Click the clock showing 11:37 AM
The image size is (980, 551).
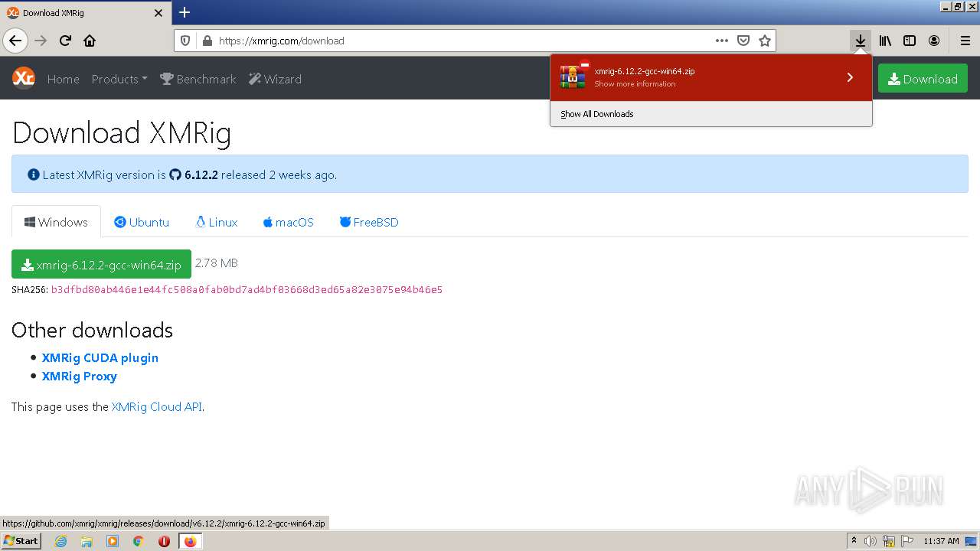[941, 541]
